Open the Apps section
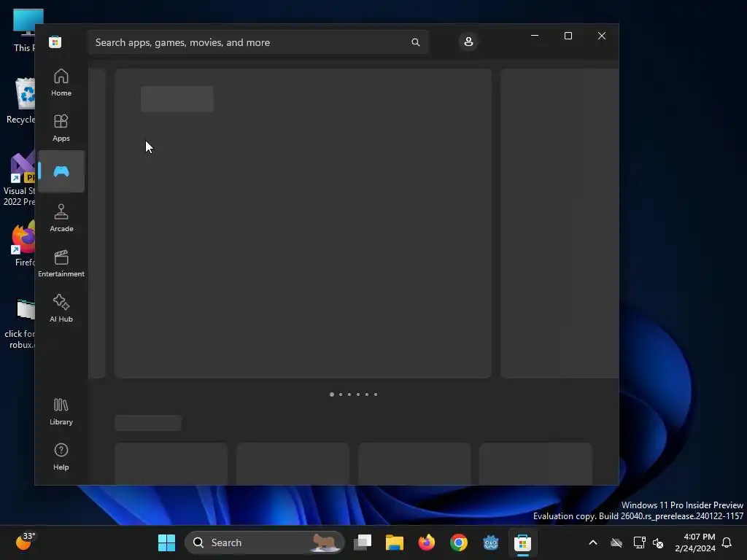Image resolution: width=747 pixels, height=560 pixels. pyautogui.click(x=61, y=128)
